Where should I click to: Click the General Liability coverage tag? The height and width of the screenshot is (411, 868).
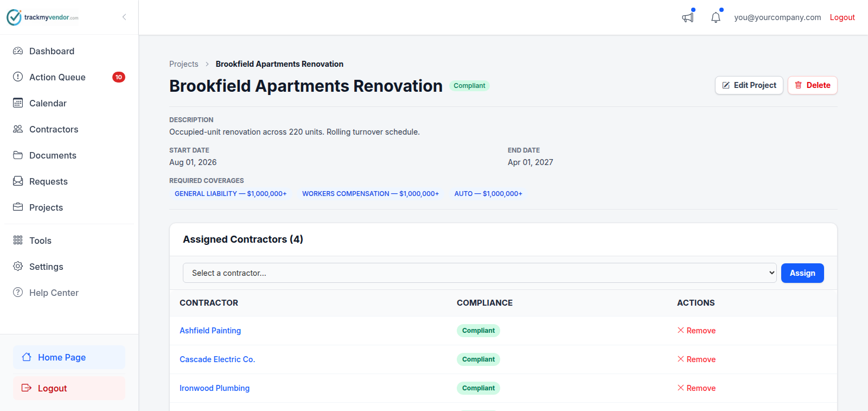tap(231, 194)
